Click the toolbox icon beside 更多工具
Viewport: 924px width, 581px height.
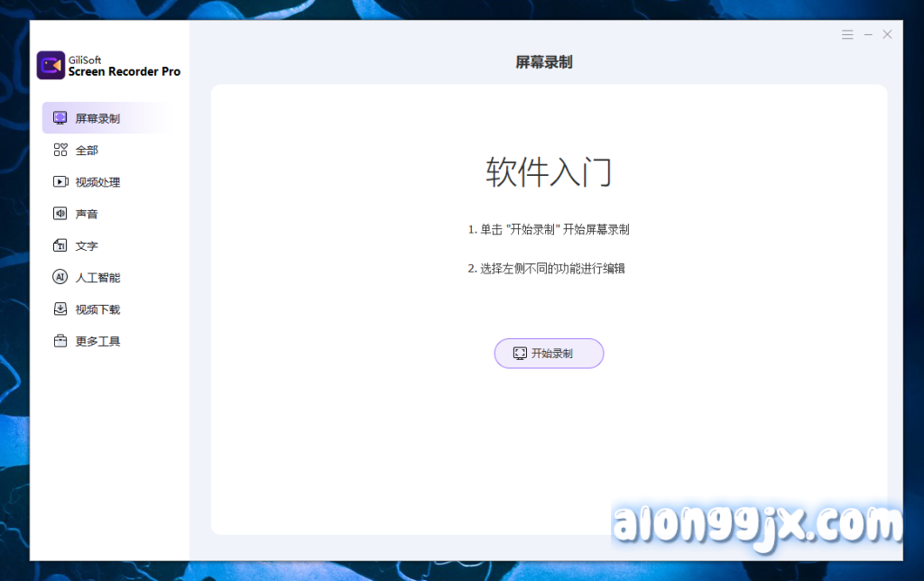pyautogui.click(x=60, y=341)
